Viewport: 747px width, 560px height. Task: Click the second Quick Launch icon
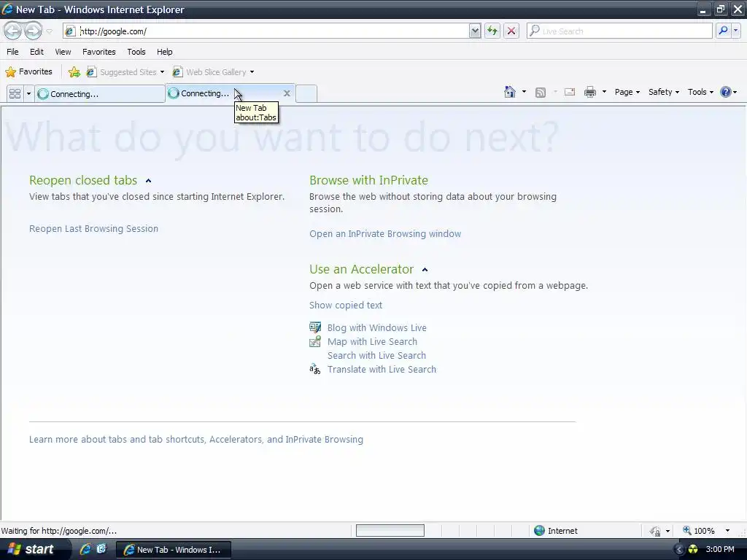point(101,549)
